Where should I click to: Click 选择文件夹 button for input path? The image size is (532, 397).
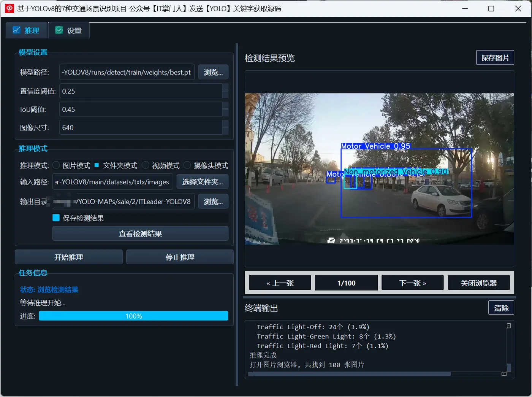(203, 182)
